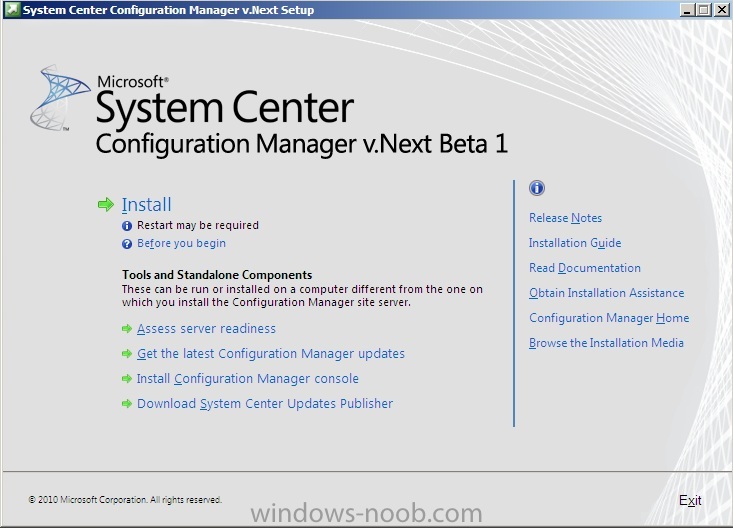733x528 pixels.
Task: Click the Install link
Action: [146, 204]
